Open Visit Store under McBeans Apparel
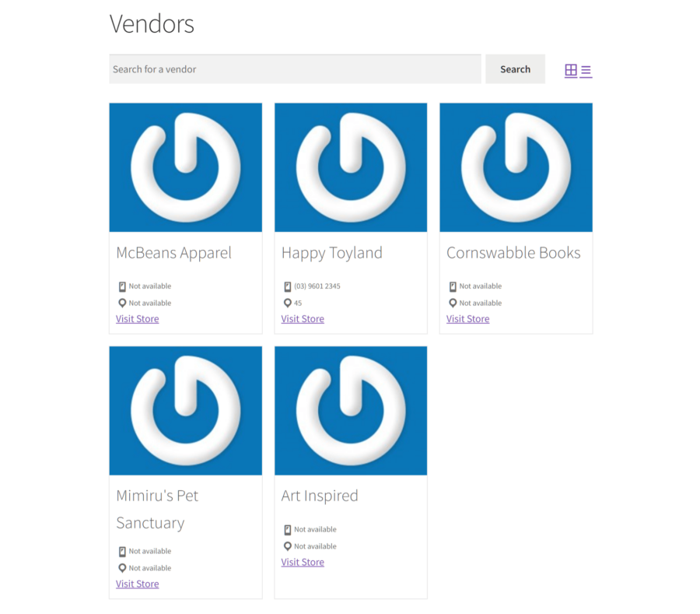 pyautogui.click(x=137, y=318)
